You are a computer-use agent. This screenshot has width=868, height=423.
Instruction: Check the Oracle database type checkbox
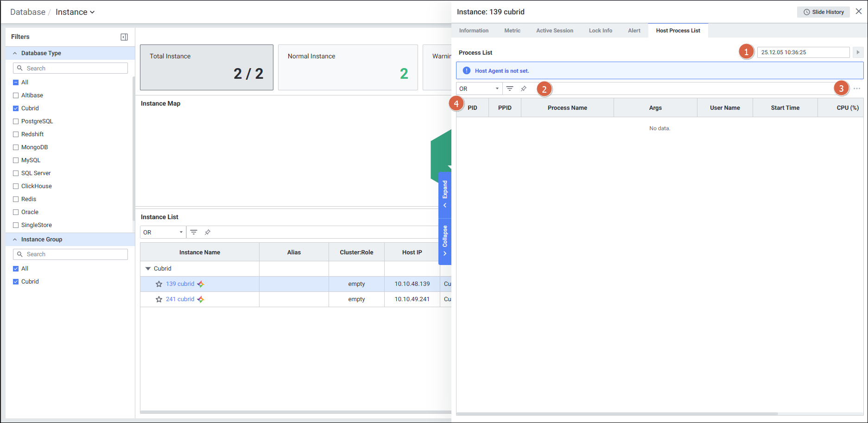click(16, 212)
